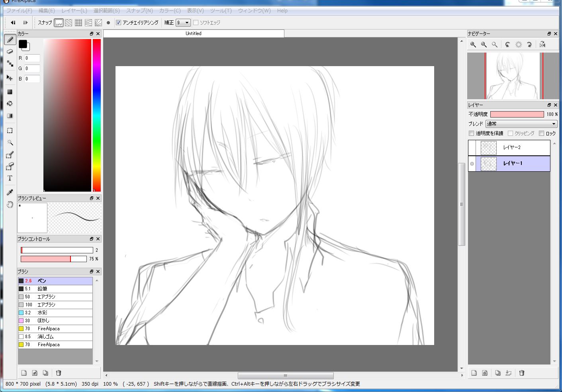This screenshot has width=562, height=392.
Task: Select the Magic Wand tool
Action: pos(10,142)
